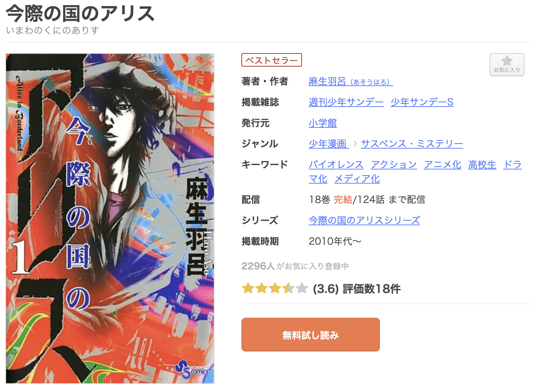This screenshot has height=392, width=542.
Task: Click the バイオレンス keyword
Action: point(336,165)
